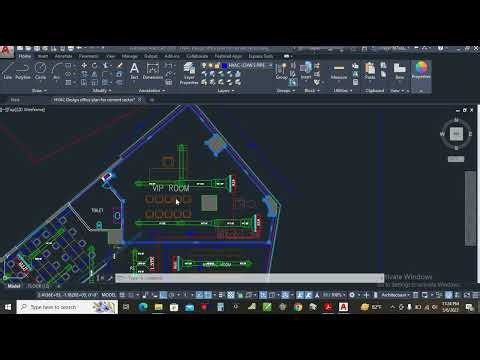Switch to the Home ribbon tab
The height and width of the screenshot is (360, 480).
point(25,56)
